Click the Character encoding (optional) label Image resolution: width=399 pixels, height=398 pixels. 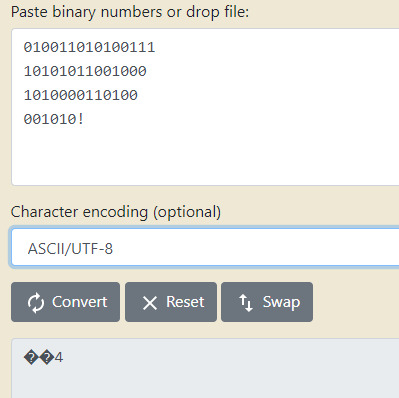(x=116, y=212)
